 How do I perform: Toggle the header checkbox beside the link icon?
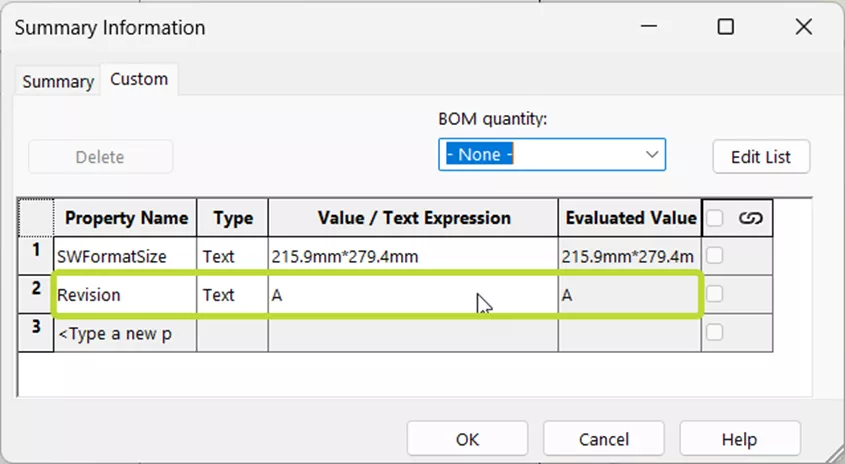click(716, 218)
